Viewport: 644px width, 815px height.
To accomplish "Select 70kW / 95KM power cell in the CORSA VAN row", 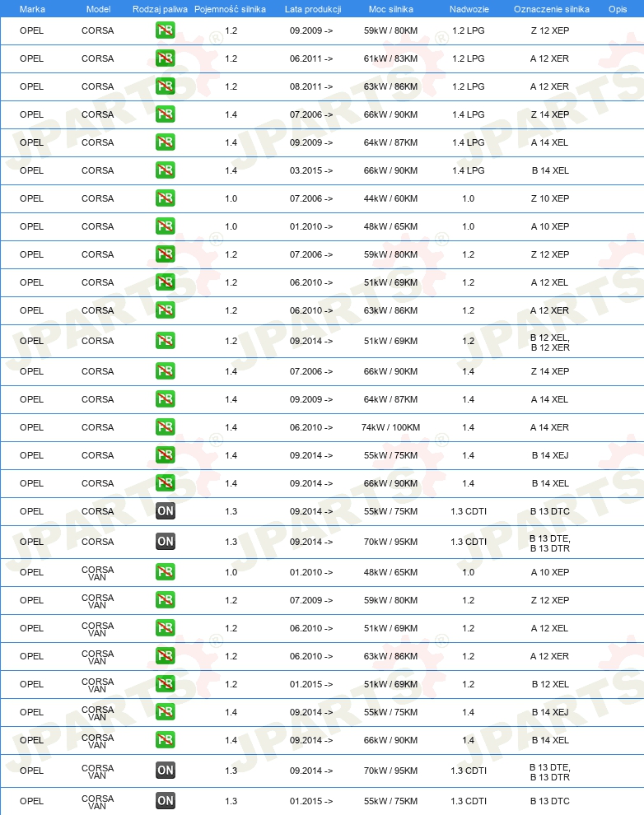I will click(391, 771).
